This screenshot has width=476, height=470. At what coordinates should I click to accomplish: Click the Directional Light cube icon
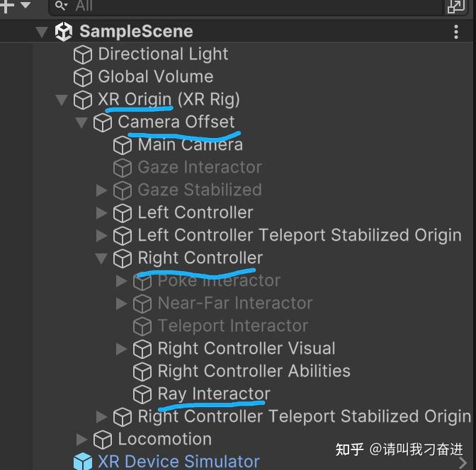[83, 55]
